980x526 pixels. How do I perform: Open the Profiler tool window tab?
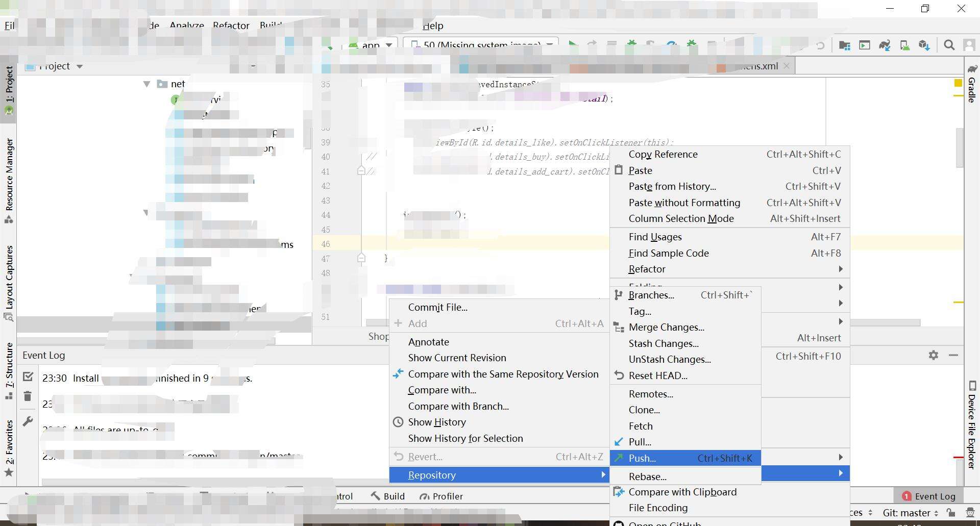pyautogui.click(x=441, y=496)
